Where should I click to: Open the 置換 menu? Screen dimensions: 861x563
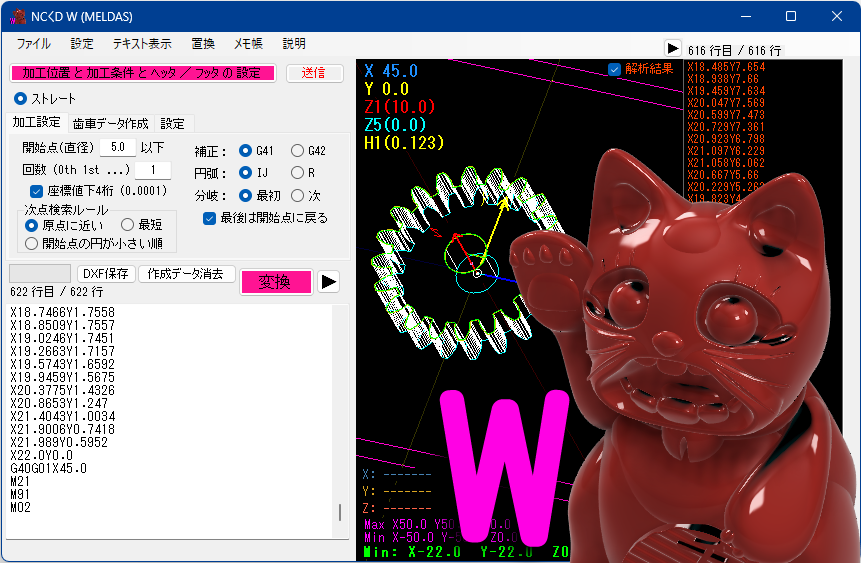[203, 44]
